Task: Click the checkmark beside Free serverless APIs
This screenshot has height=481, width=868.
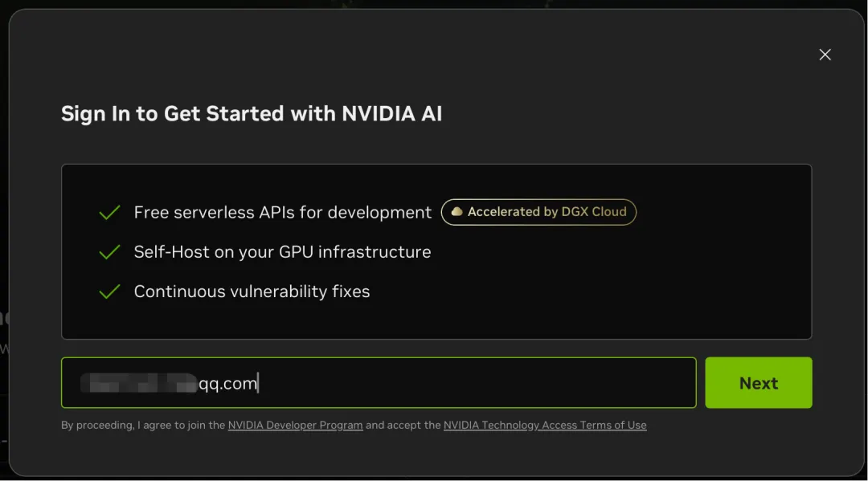Action: (109, 213)
